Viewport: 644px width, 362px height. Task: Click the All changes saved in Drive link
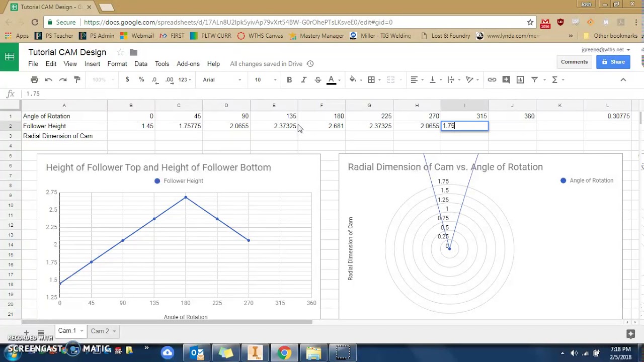(x=266, y=64)
